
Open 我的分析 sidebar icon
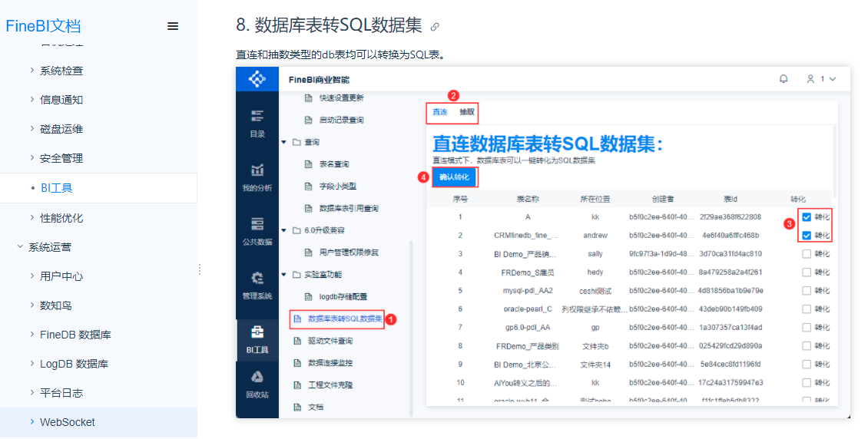[257, 177]
